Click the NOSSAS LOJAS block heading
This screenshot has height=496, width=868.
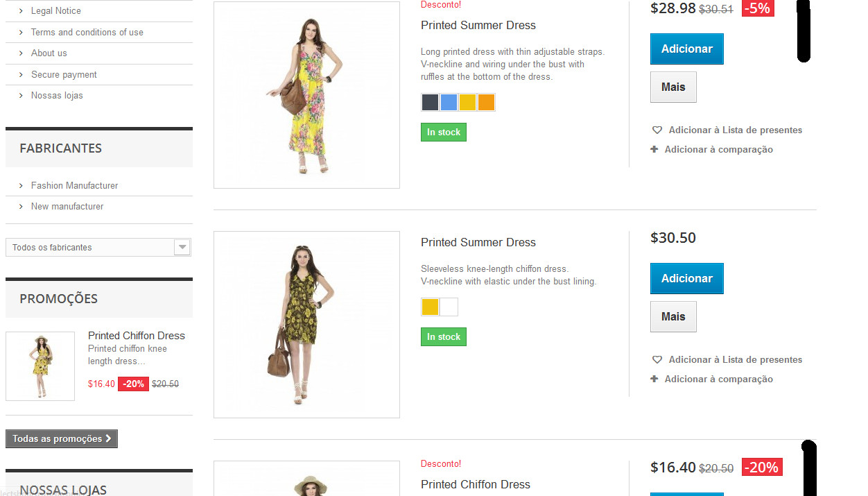pos(63,490)
